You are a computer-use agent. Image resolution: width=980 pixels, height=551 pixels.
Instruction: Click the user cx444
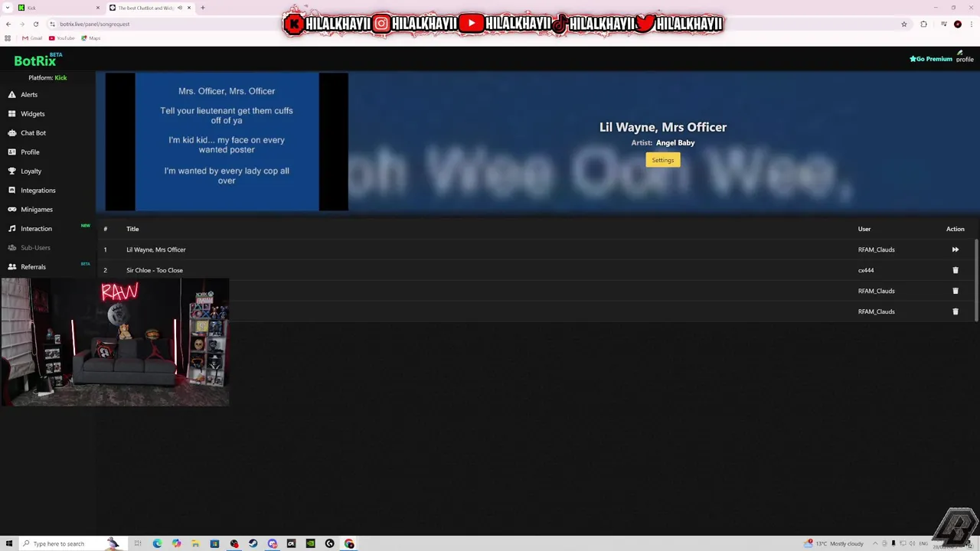tap(866, 270)
